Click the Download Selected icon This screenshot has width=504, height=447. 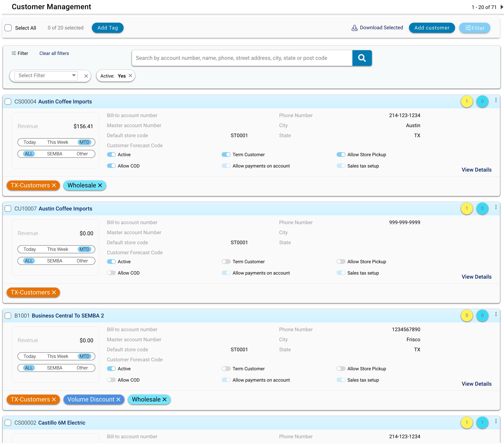tap(354, 28)
